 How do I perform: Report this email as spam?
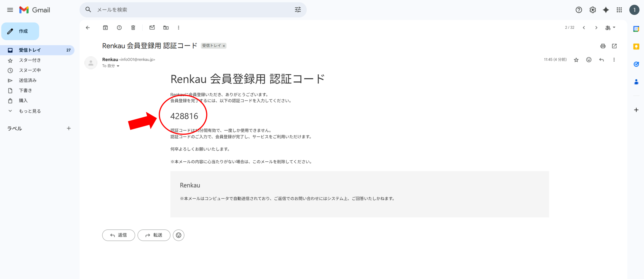tap(119, 28)
